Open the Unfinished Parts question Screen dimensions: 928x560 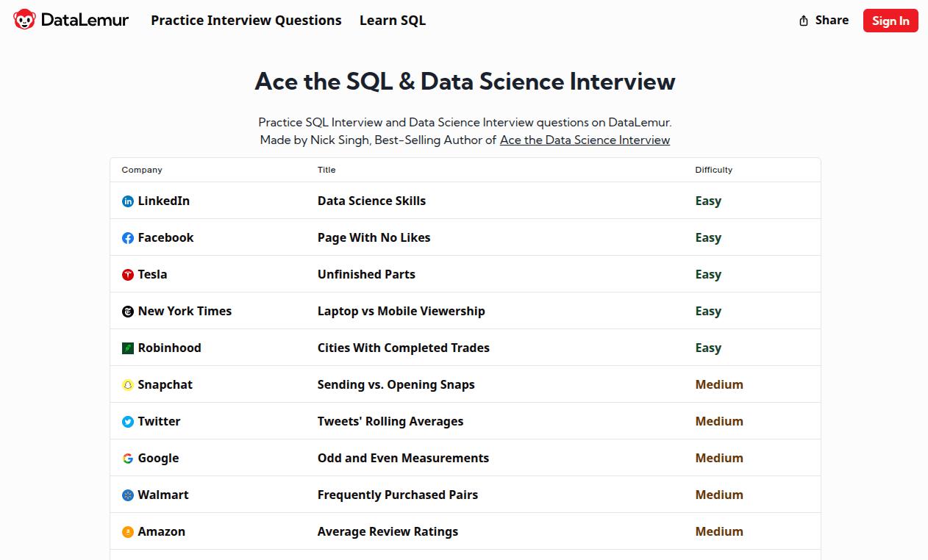pyautogui.click(x=366, y=274)
